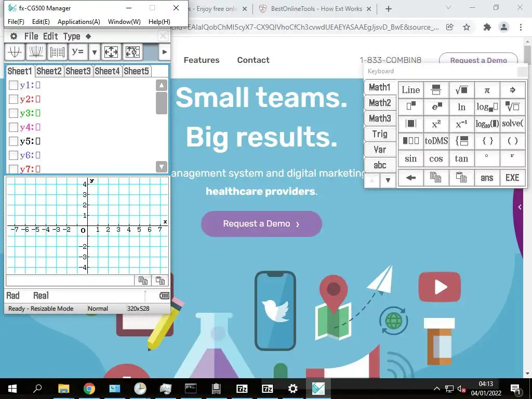Viewport: 532px width, 399px height.
Task: Click the Request a Demo purple button
Action: point(261,224)
